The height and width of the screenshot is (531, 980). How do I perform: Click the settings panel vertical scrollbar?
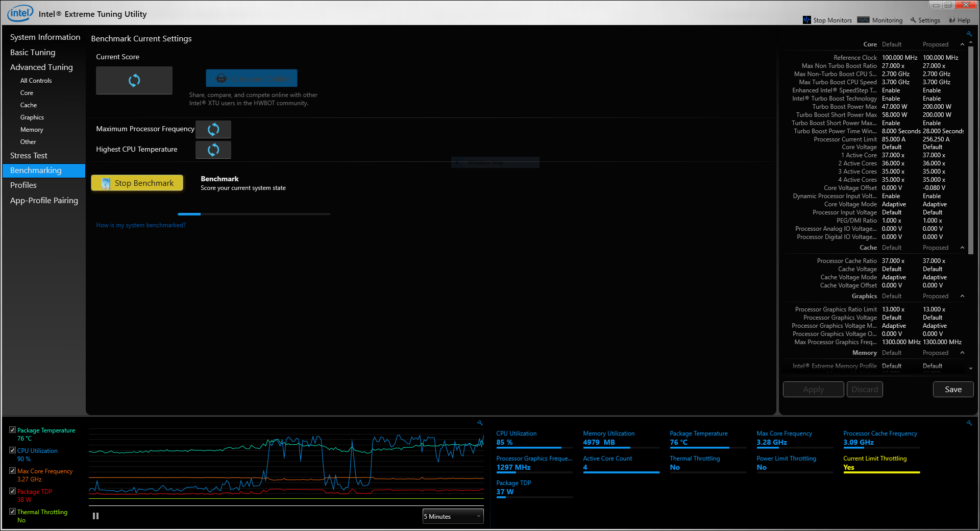[x=970, y=151]
